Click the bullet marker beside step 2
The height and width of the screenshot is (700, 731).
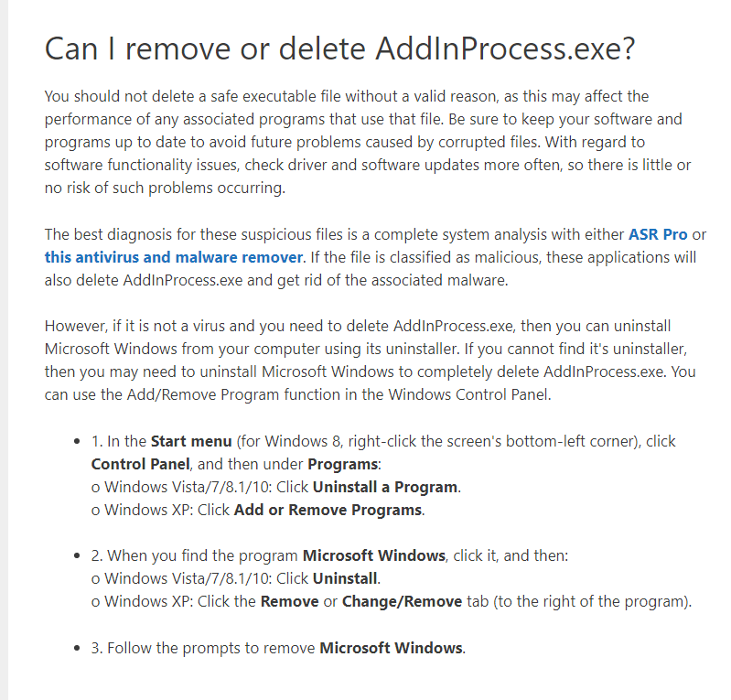pyautogui.click(x=77, y=556)
